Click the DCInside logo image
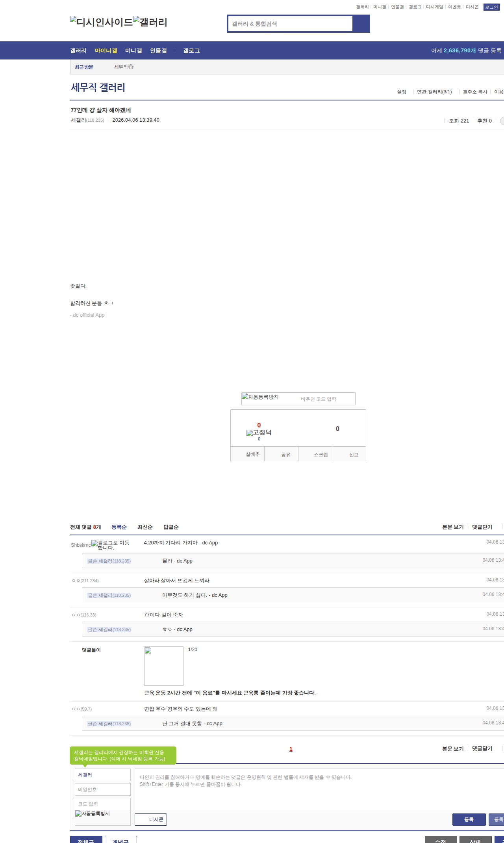504x843 pixels. tap(101, 22)
